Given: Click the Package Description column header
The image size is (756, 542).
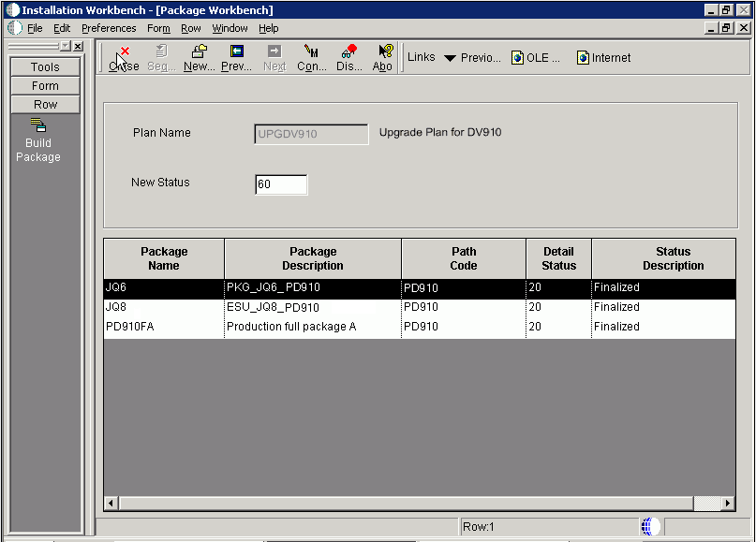Looking at the screenshot, I should pyautogui.click(x=313, y=258).
